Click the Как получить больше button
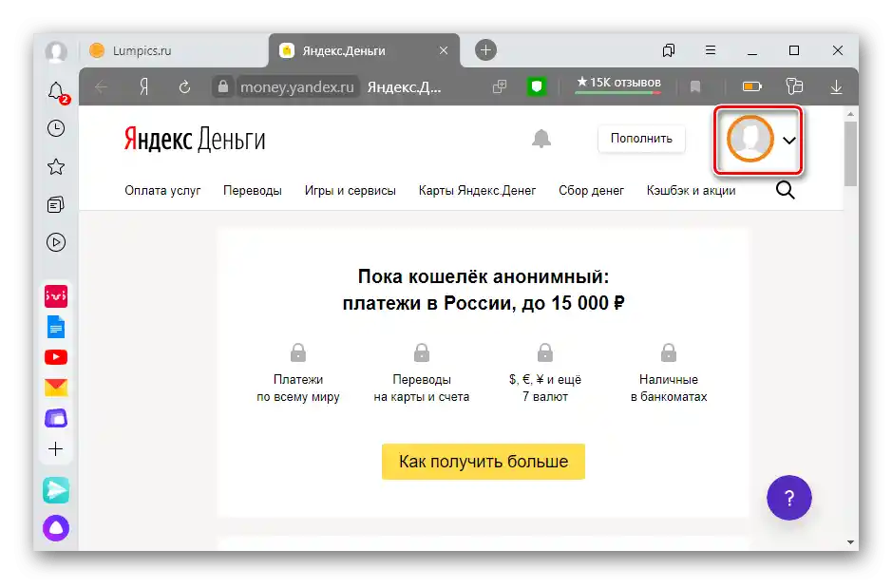The width and height of the screenshot is (892, 588). (x=483, y=462)
